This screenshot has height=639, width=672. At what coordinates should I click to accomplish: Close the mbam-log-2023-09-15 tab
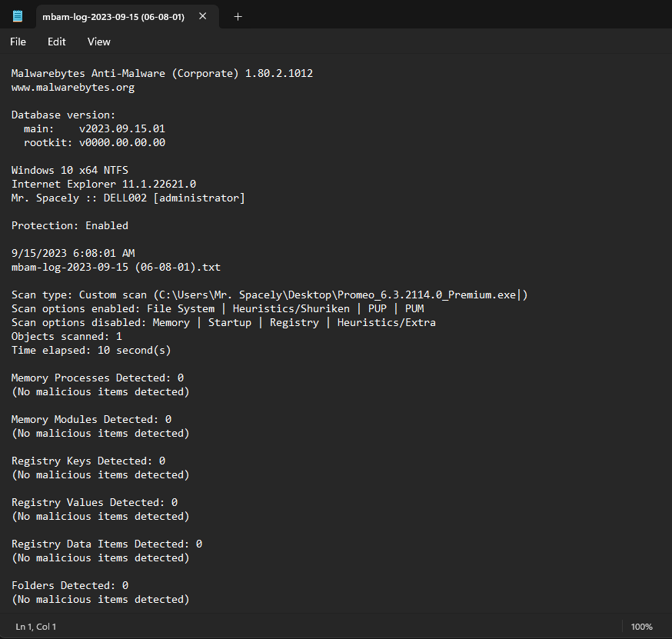click(203, 16)
